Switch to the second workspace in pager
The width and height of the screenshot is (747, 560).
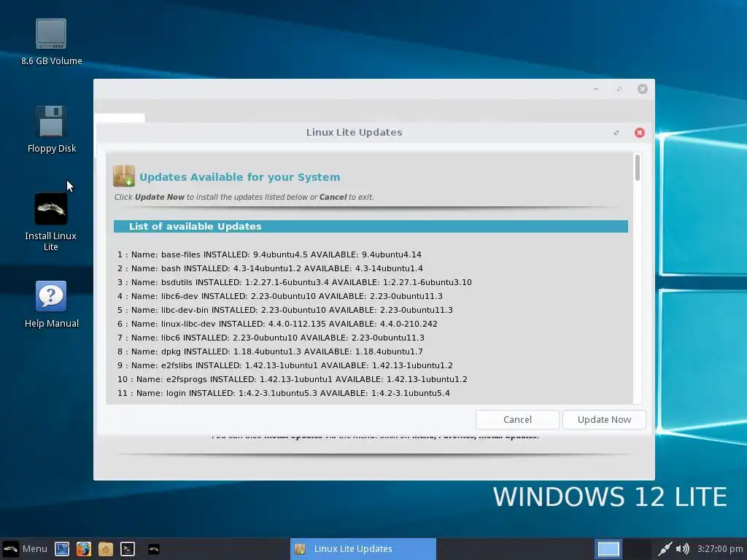[x=638, y=548]
